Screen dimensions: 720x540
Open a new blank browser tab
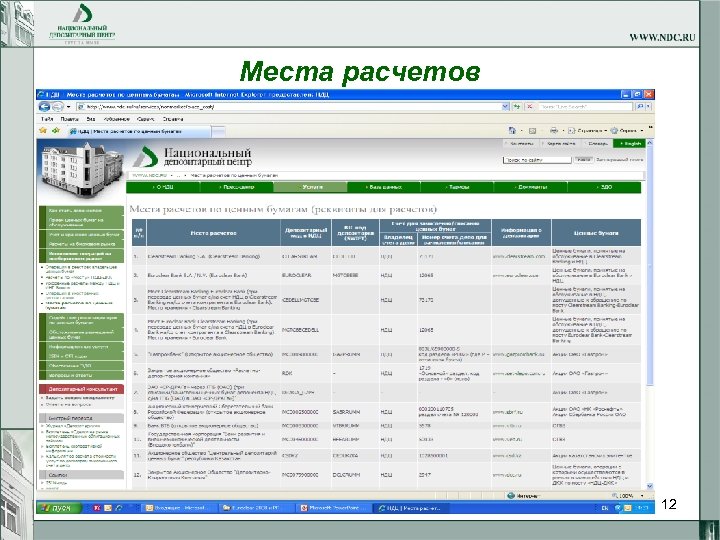(219, 132)
